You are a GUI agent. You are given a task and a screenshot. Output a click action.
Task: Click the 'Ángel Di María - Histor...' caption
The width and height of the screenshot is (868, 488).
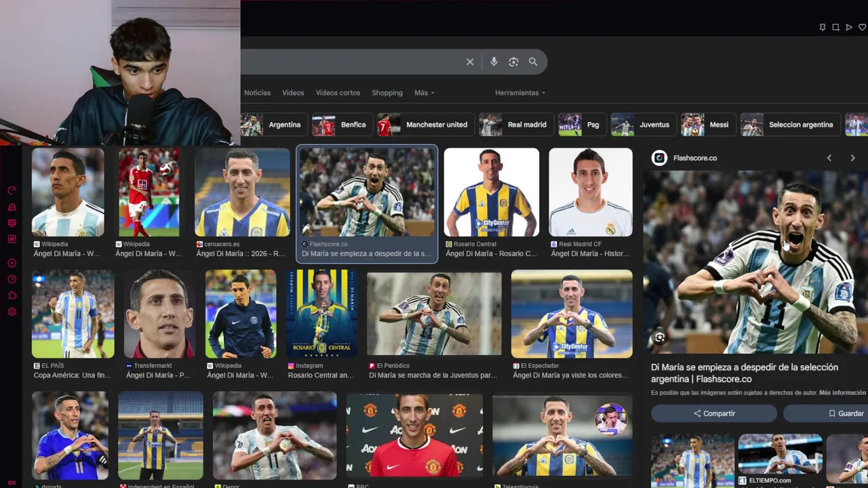pyautogui.click(x=591, y=253)
